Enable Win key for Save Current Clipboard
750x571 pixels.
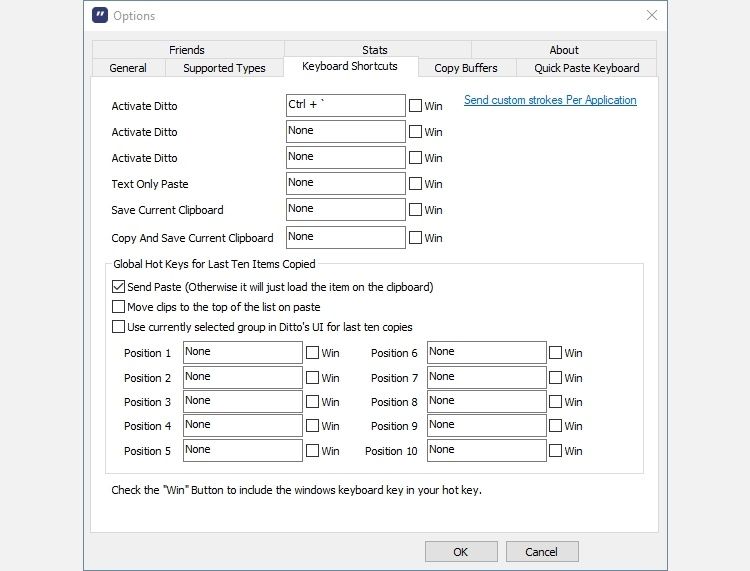[x=415, y=209]
